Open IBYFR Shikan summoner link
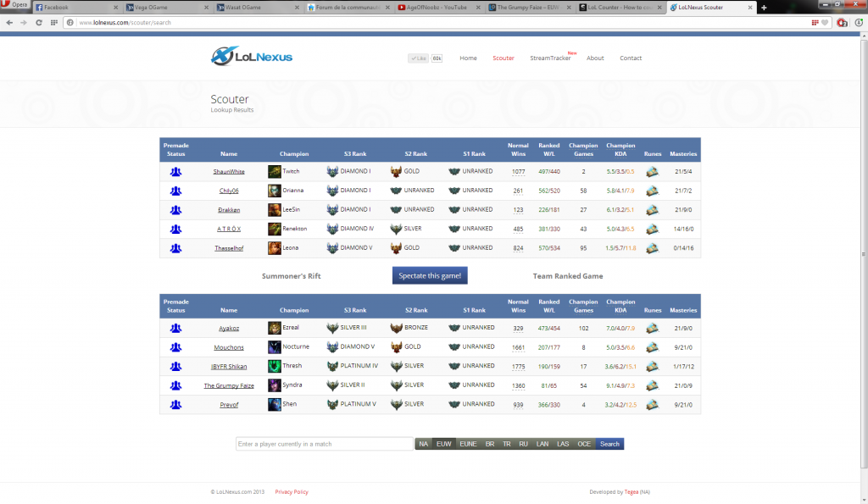 tap(229, 366)
